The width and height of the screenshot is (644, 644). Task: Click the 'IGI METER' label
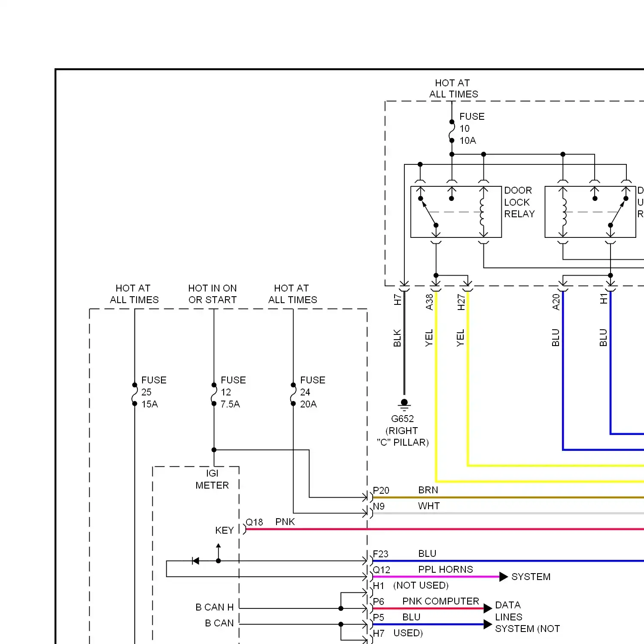[x=212, y=479]
